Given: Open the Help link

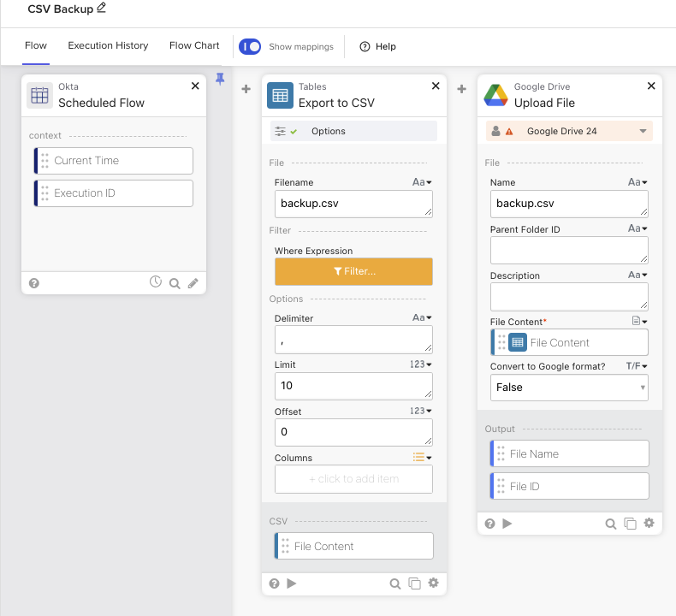Looking at the screenshot, I should click(377, 46).
